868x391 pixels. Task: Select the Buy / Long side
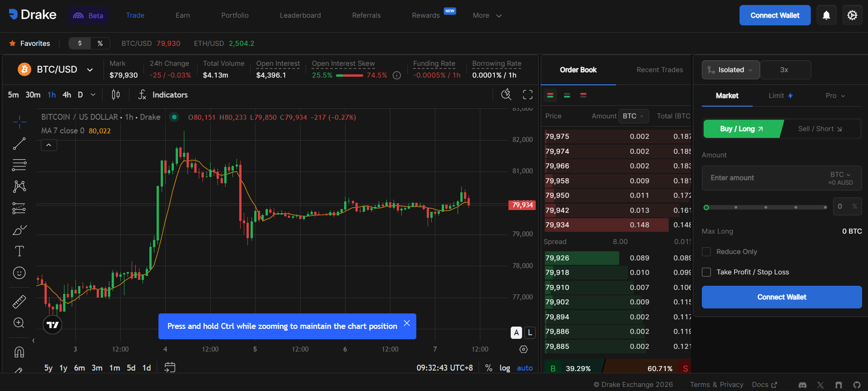coord(742,129)
